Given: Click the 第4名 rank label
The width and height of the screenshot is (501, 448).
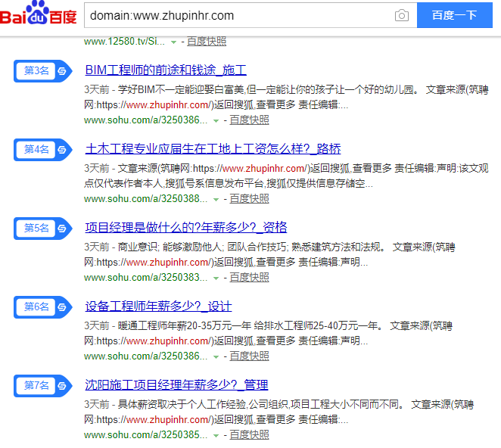Looking at the screenshot, I should pos(36,149).
